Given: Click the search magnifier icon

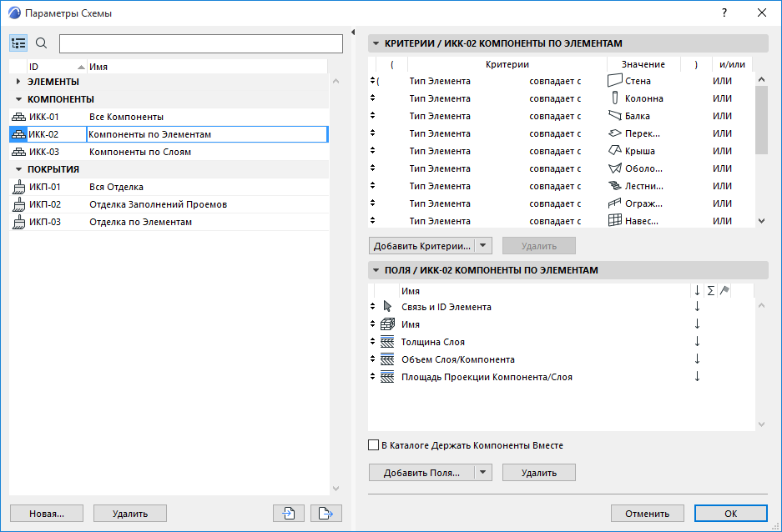Looking at the screenshot, I should [x=42, y=44].
